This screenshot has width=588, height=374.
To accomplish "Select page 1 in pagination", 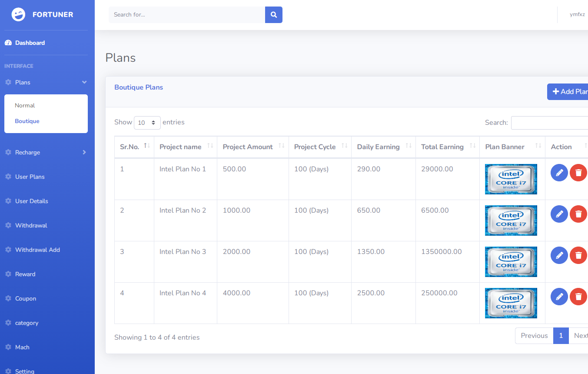I will [561, 336].
